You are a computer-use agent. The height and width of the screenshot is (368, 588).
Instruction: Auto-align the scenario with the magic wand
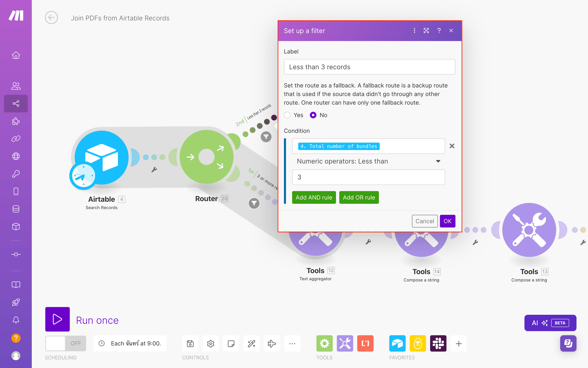(251, 343)
